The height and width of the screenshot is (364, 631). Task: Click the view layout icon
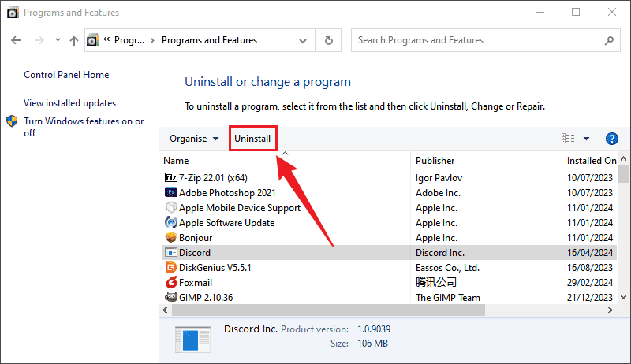tap(568, 139)
